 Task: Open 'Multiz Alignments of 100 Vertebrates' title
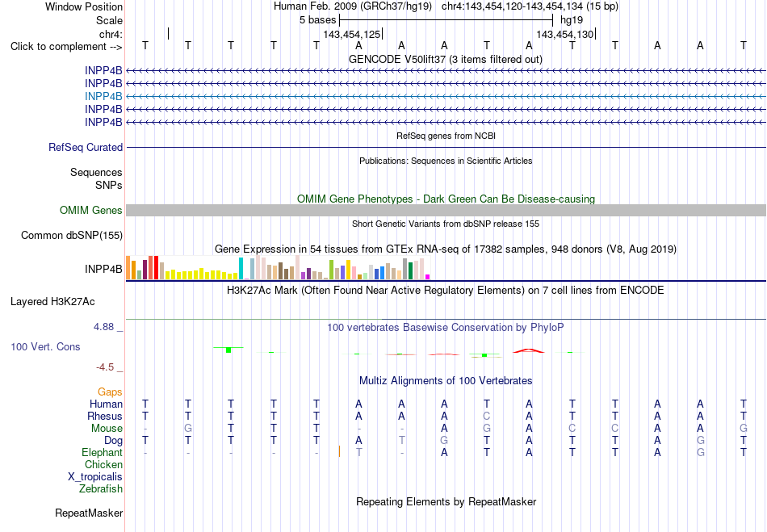pos(446,381)
